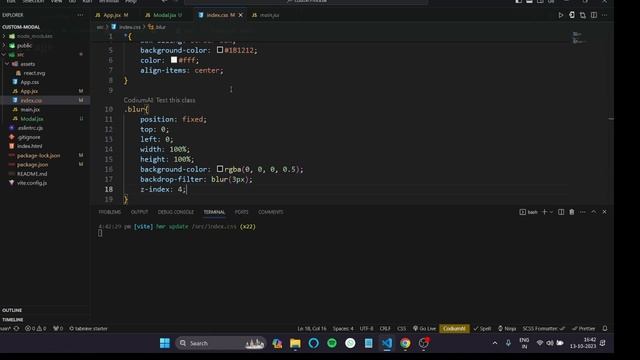Kill the terminal with trash icon
Screen dimensions: 640x360
tap(572, 212)
